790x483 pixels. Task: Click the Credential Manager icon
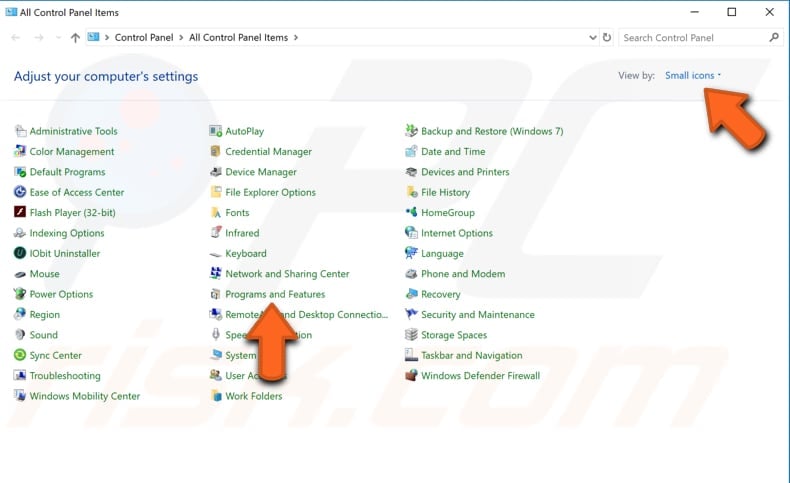[216, 151]
